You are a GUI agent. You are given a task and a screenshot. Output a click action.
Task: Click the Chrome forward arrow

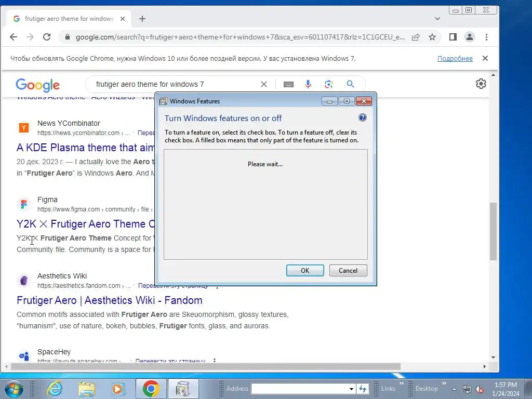(x=30, y=37)
